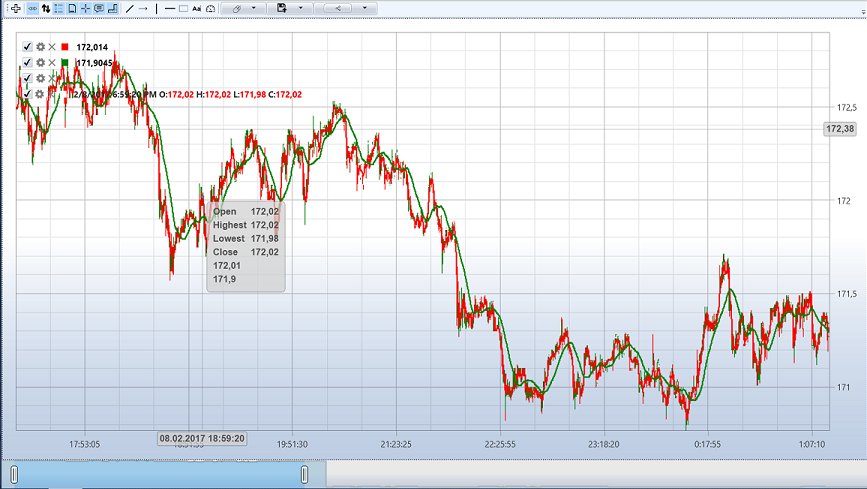Click the 171,5 price axis label
The image size is (867, 489).
[847, 294]
